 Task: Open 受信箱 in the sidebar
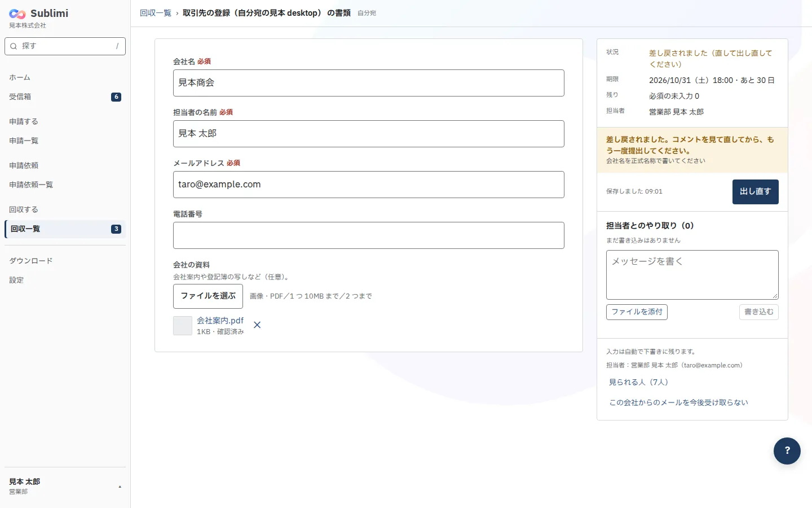point(65,97)
